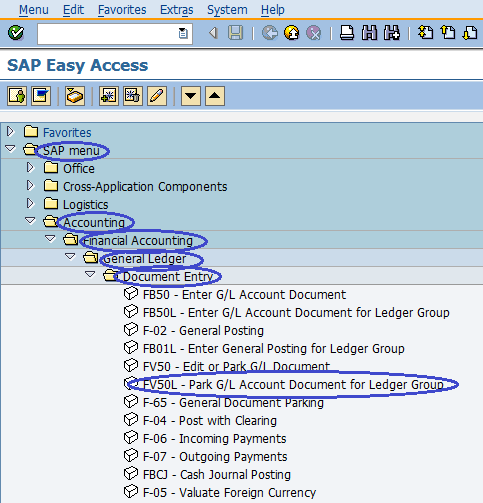
Task: Select FB50 - Enter G/L Account Document
Action: coord(244,295)
